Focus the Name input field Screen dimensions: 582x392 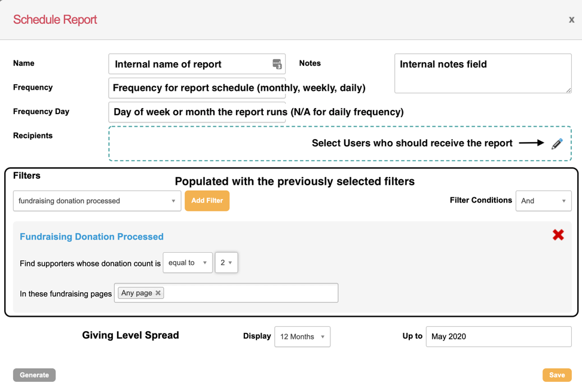(190, 64)
